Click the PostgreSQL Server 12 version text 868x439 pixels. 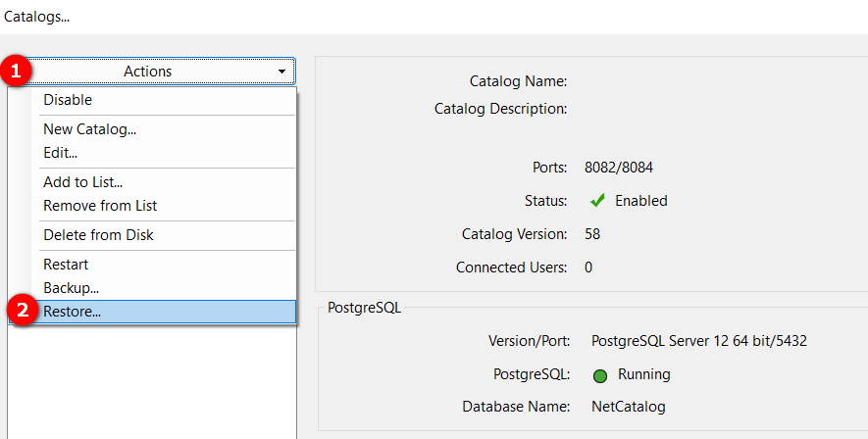point(699,342)
